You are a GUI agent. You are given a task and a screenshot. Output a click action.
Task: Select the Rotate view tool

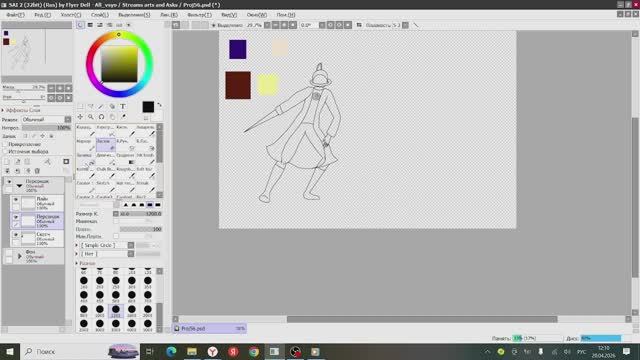pos(101,117)
